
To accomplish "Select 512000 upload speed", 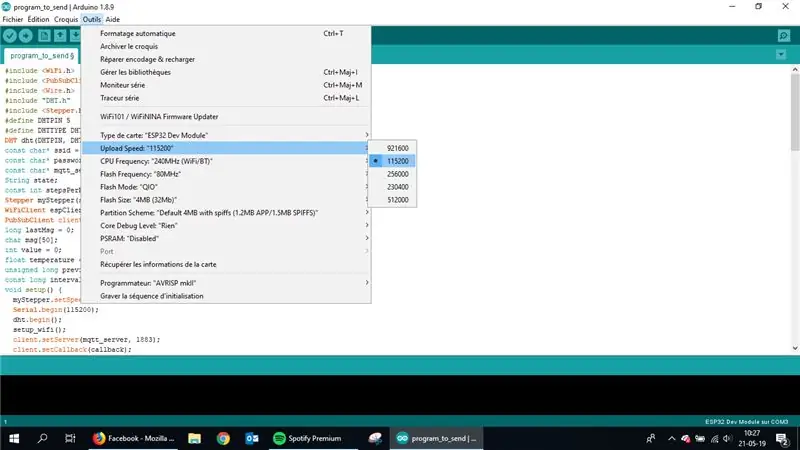I will (x=392, y=199).
